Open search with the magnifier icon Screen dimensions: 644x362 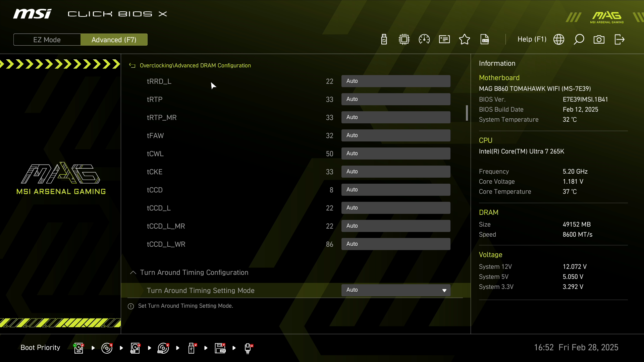coord(579,39)
